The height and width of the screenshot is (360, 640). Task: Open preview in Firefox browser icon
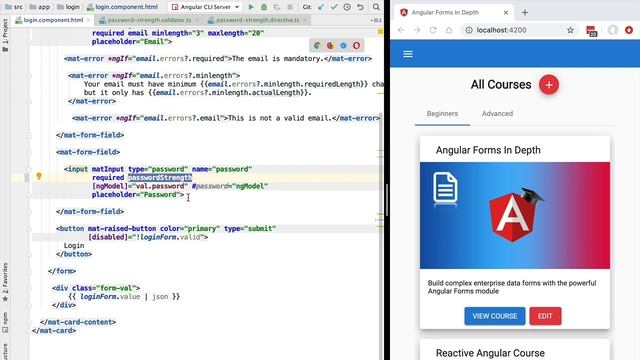tap(330, 45)
